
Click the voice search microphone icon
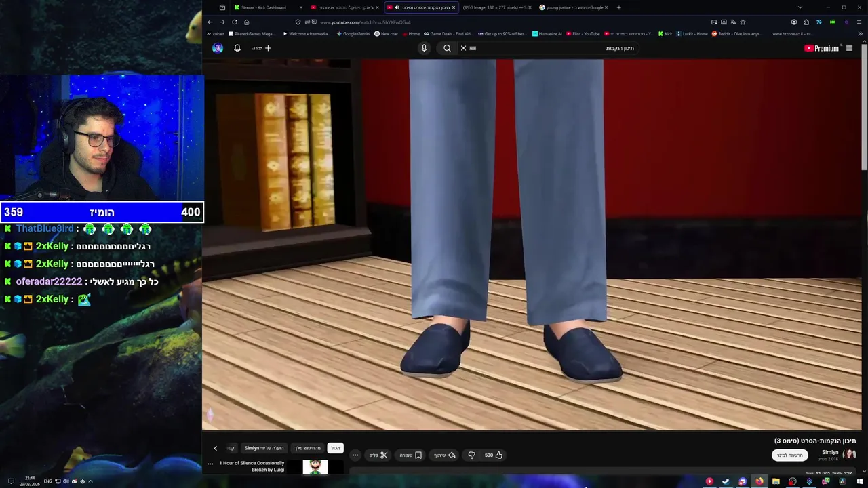pos(424,48)
